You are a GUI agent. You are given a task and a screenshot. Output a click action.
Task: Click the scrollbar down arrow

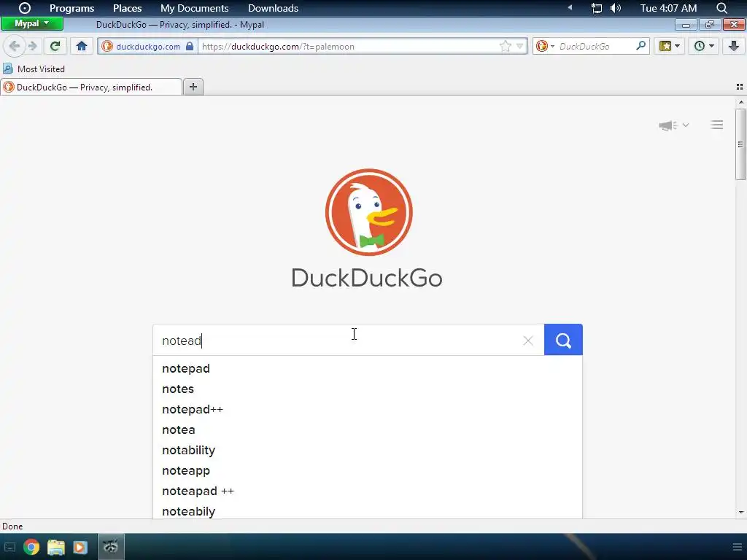[740, 513]
